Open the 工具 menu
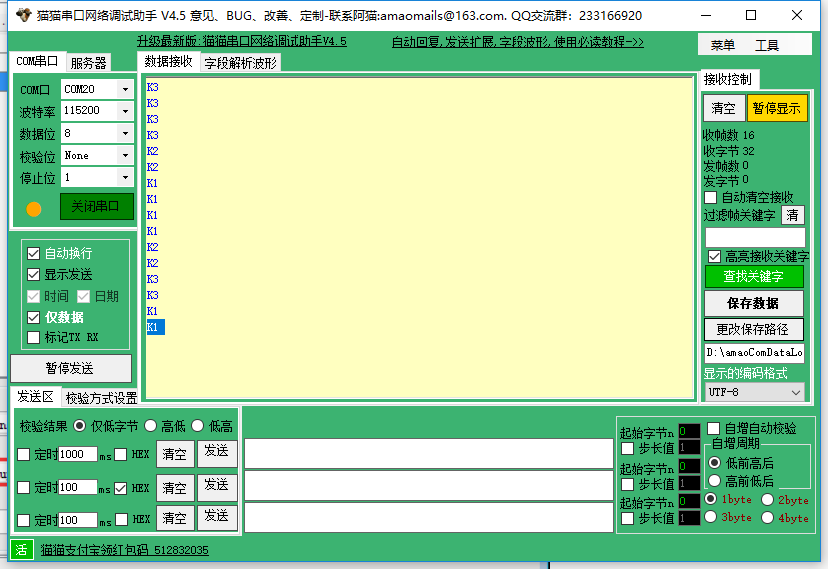Viewport: 828px width, 569px height. 767,45
